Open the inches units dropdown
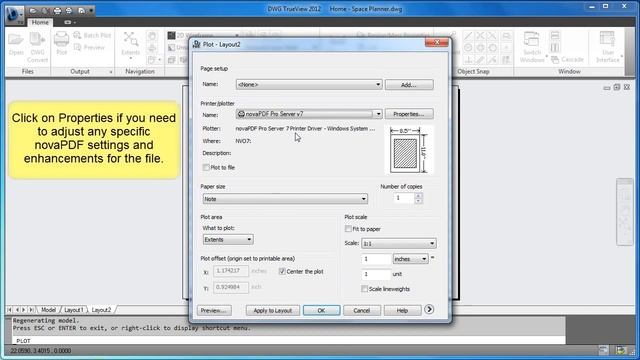 410,259
